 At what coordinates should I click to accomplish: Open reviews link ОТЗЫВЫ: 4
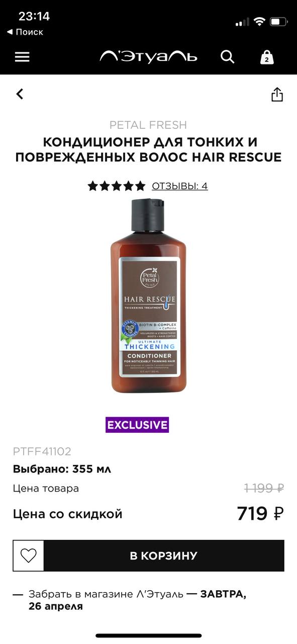click(x=180, y=186)
